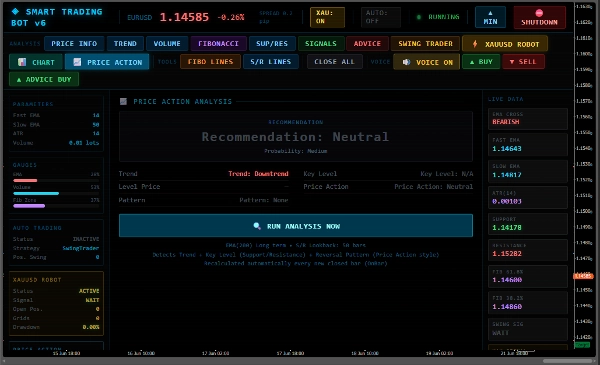The width and height of the screenshot is (600, 365).
Task: Click the Support 1.14178 value
Action: pos(507,228)
